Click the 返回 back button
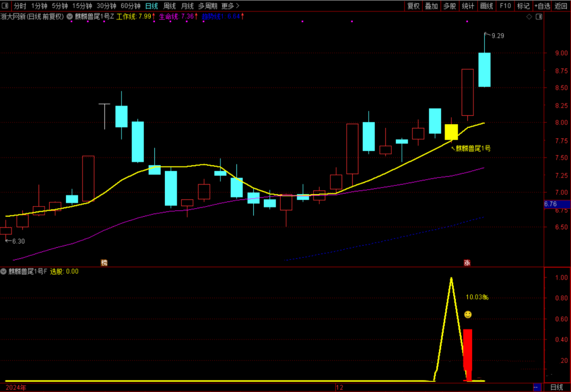 point(560,6)
